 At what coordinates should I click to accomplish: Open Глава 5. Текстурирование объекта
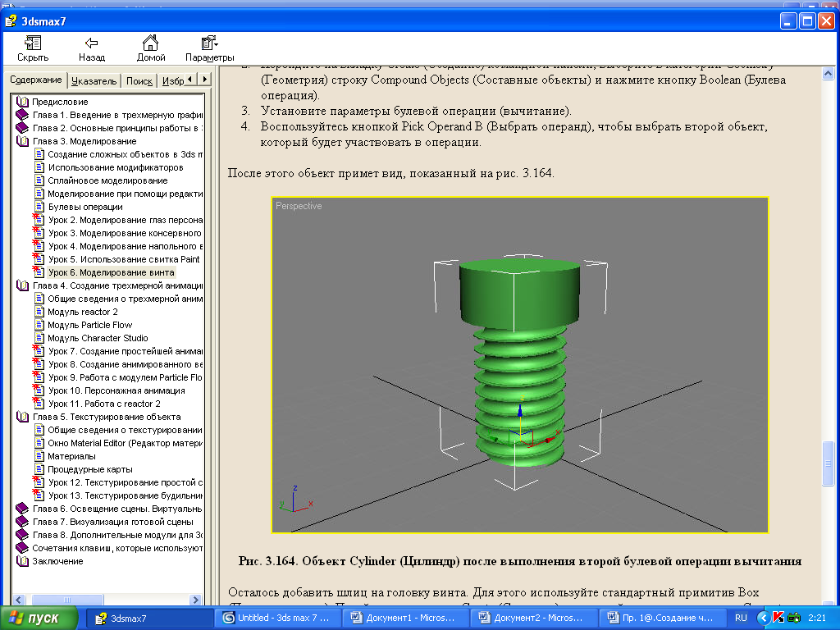(106, 417)
